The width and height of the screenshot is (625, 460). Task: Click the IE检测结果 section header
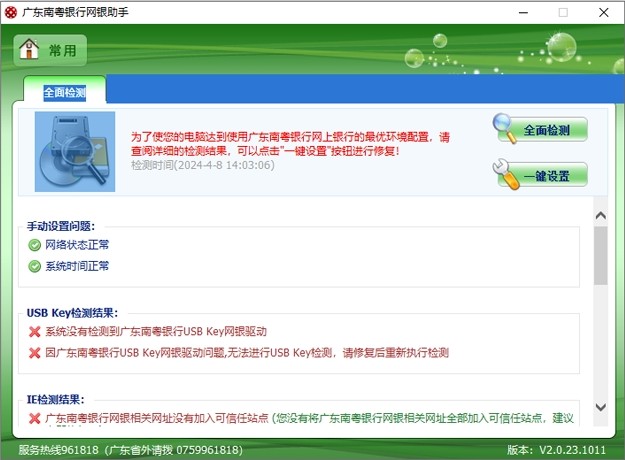(x=56, y=399)
